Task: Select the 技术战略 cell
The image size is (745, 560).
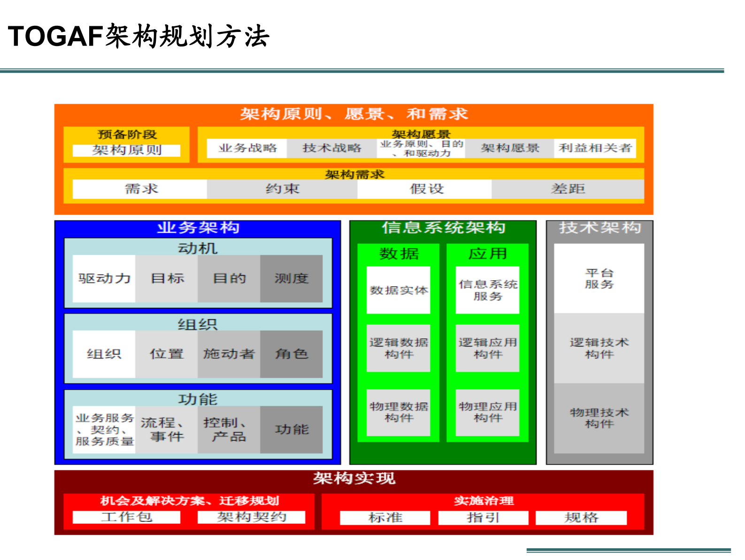Action: point(332,148)
